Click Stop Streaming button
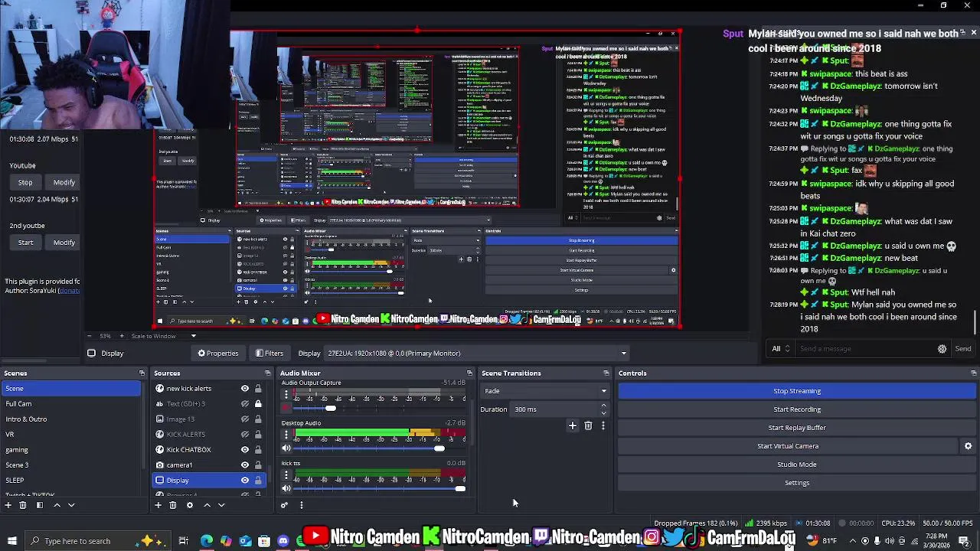Viewport: 980px width, 551px height. (797, 391)
